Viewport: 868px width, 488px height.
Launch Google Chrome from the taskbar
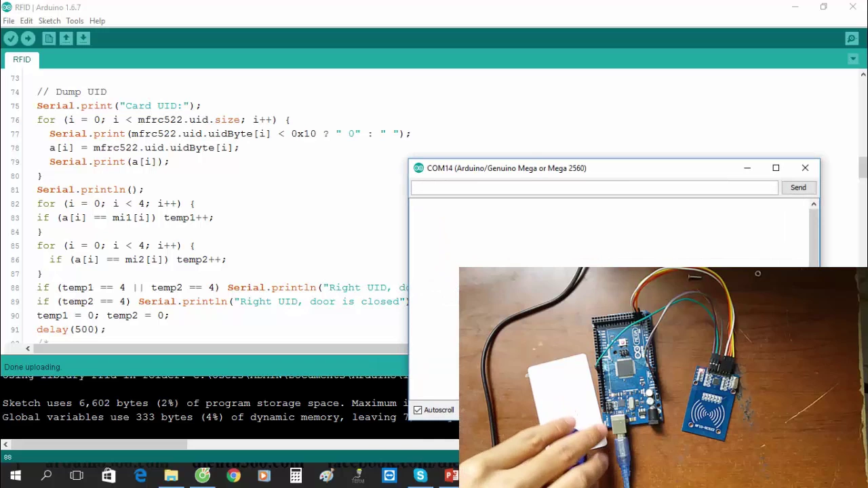click(x=233, y=476)
